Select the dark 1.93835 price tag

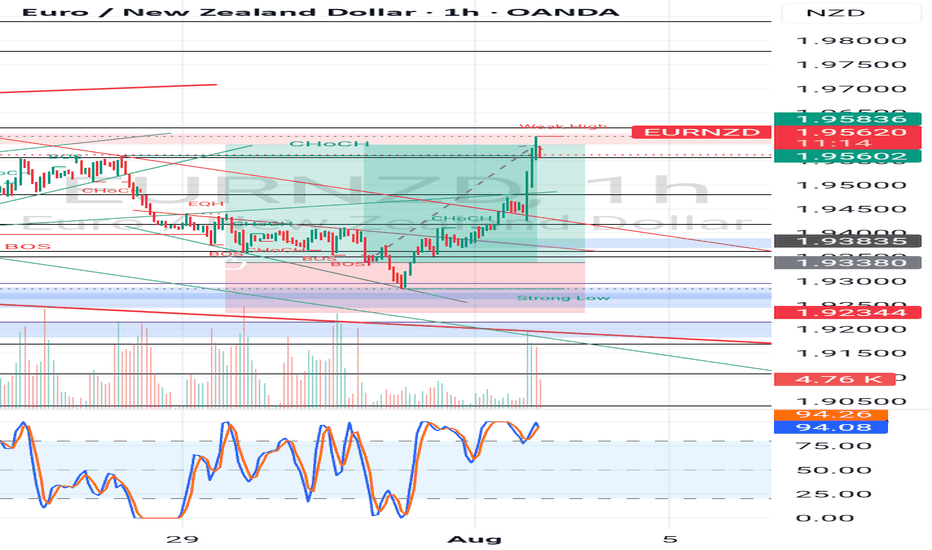click(848, 241)
